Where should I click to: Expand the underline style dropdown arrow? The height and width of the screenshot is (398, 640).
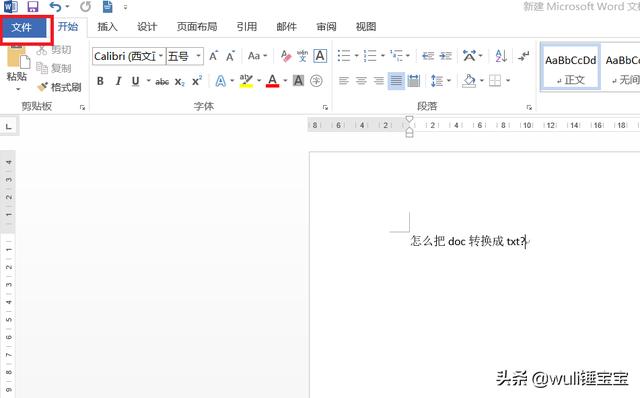(x=149, y=81)
